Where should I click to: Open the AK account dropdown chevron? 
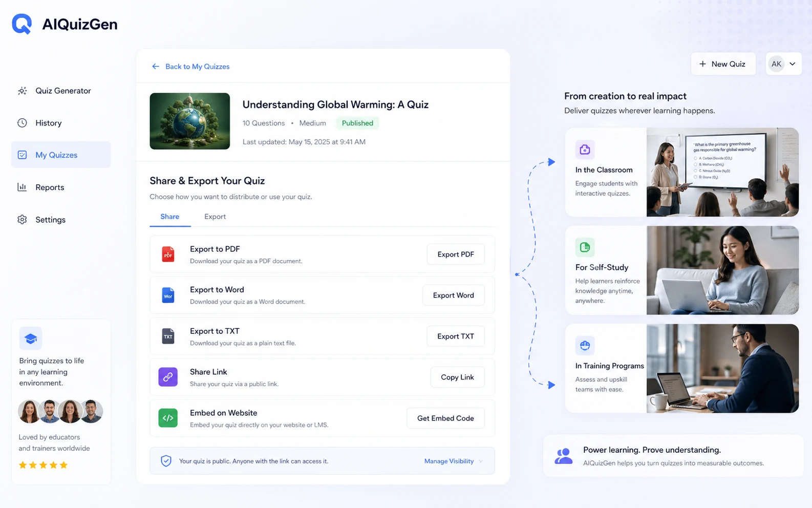point(793,64)
